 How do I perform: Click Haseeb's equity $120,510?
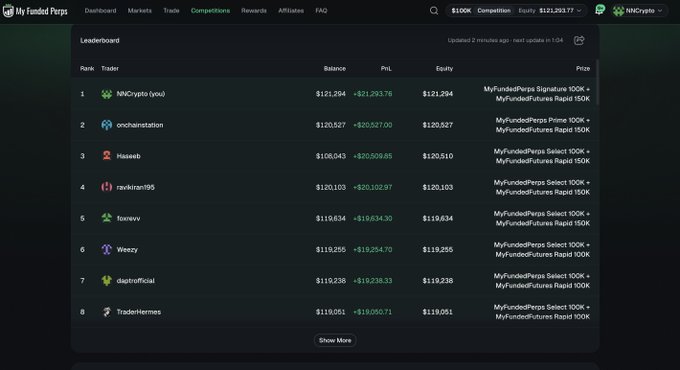438,156
